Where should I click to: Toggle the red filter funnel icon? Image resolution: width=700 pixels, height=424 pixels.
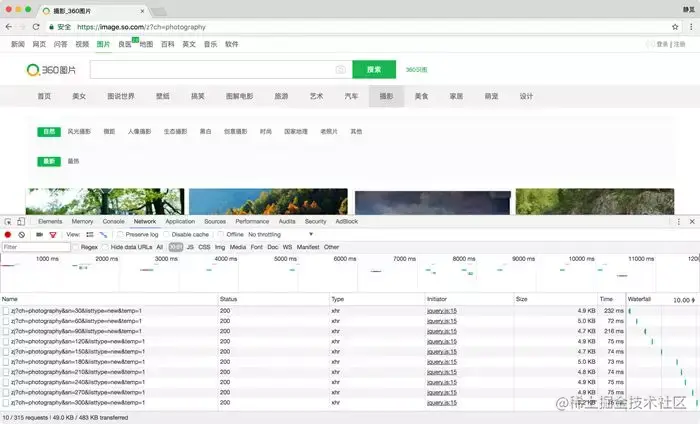pyautogui.click(x=53, y=235)
